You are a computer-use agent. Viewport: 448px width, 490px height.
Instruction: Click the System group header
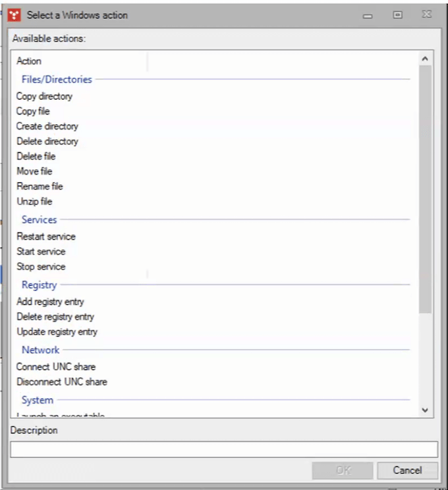[37, 400]
